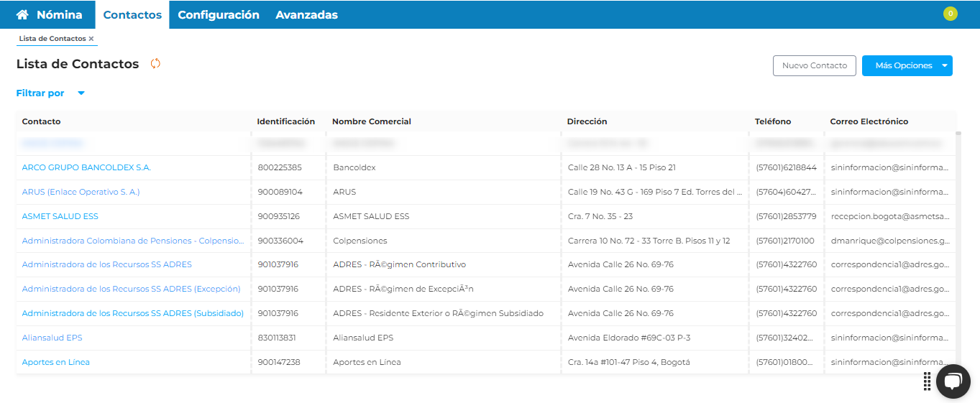Click phone number (57601)2170100
The height and width of the screenshot is (403, 980).
[x=785, y=241]
